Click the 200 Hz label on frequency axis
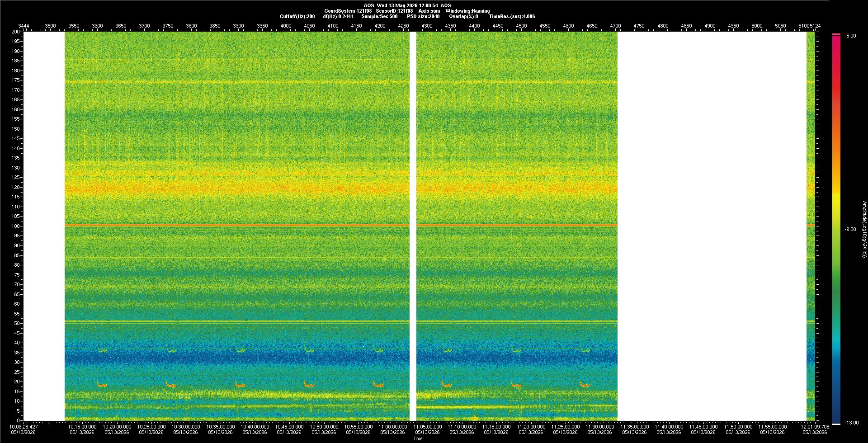 coord(16,32)
